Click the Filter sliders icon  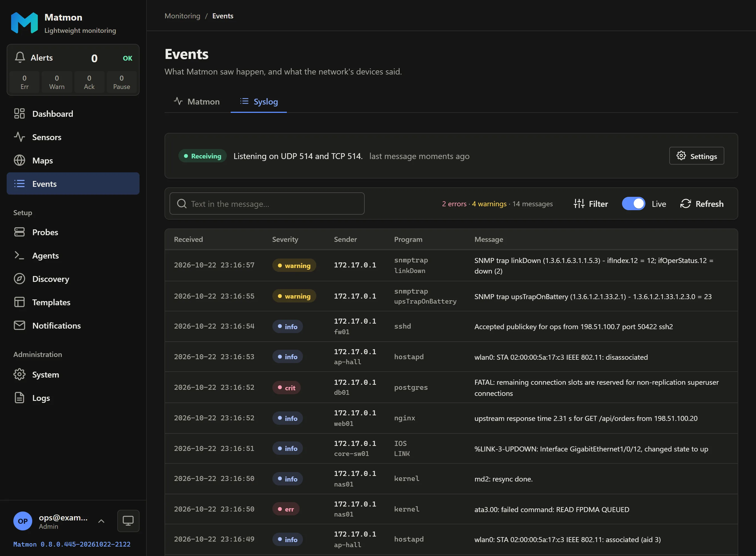point(579,203)
